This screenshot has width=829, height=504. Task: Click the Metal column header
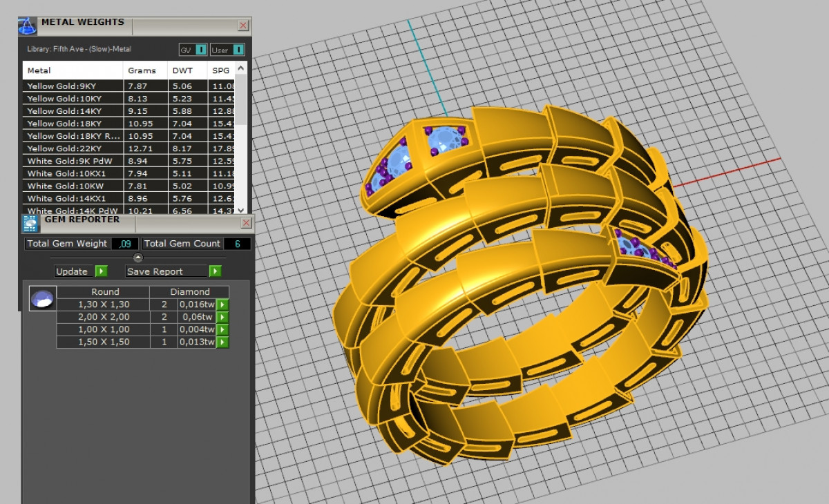(x=73, y=70)
